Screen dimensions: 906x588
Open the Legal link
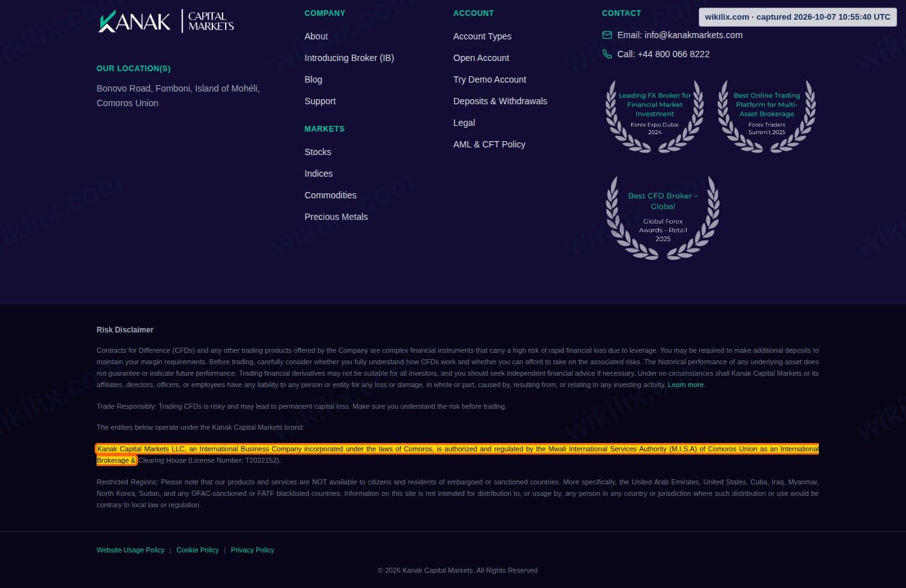tap(464, 123)
